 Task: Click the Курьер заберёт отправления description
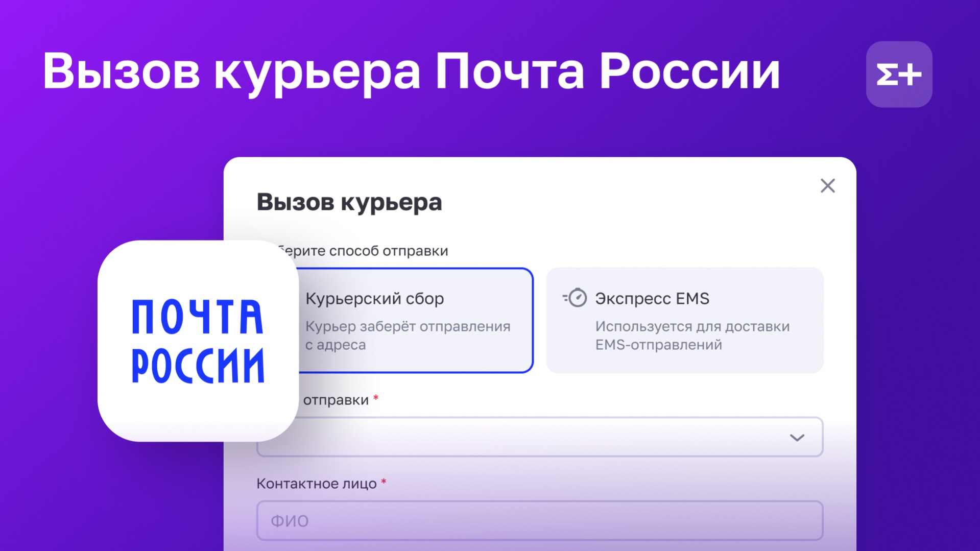pos(408,336)
